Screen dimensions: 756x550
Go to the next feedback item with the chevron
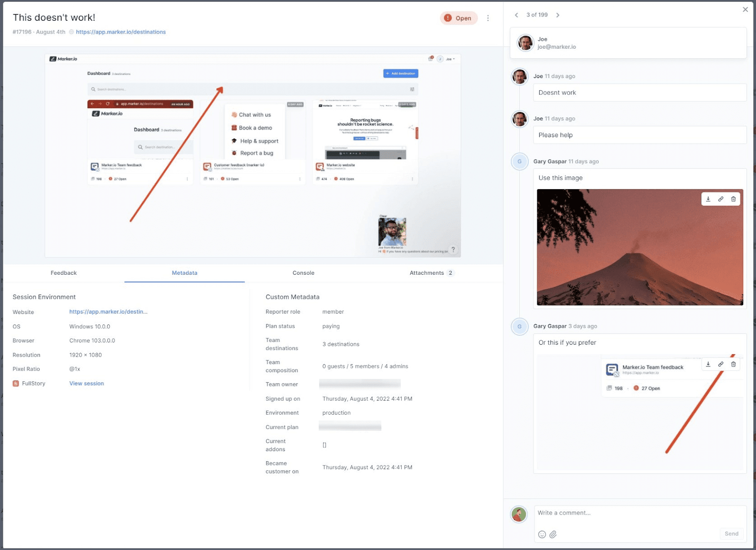click(558, 15)
